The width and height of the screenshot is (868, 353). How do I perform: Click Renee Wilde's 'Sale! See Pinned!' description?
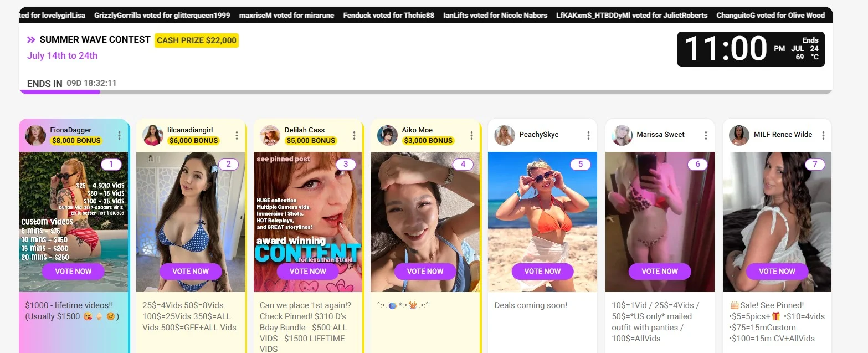777,322
